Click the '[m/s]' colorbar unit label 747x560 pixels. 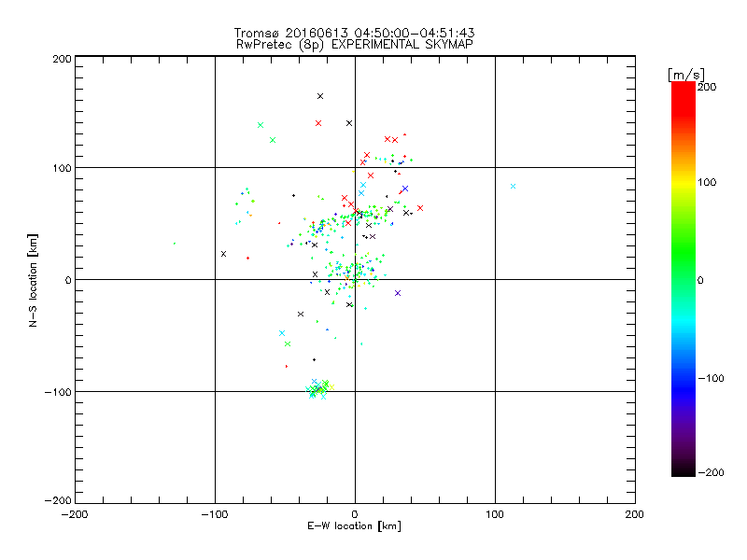coord(686,75)
